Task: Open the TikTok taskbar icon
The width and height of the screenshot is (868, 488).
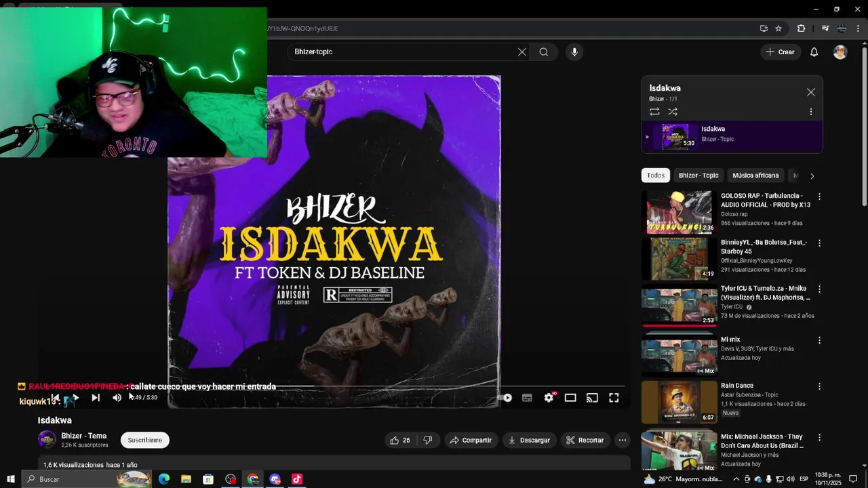Action: click(x=297, y=479)
